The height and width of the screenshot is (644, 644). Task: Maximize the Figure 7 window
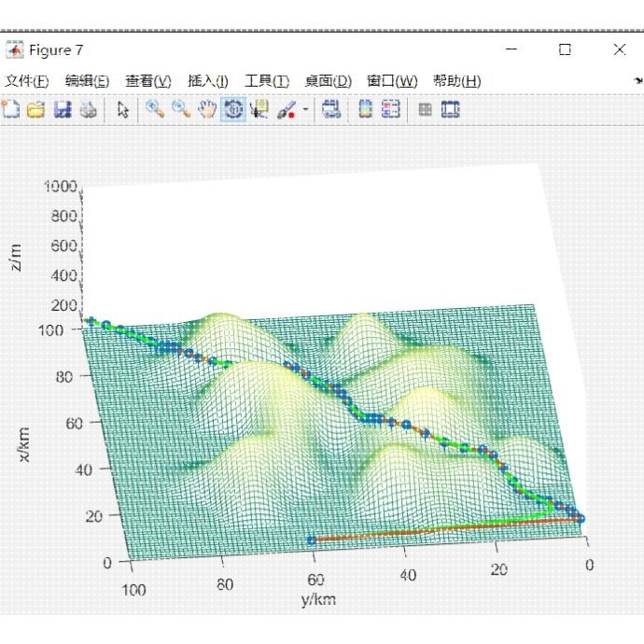click(x=566, y=49)
